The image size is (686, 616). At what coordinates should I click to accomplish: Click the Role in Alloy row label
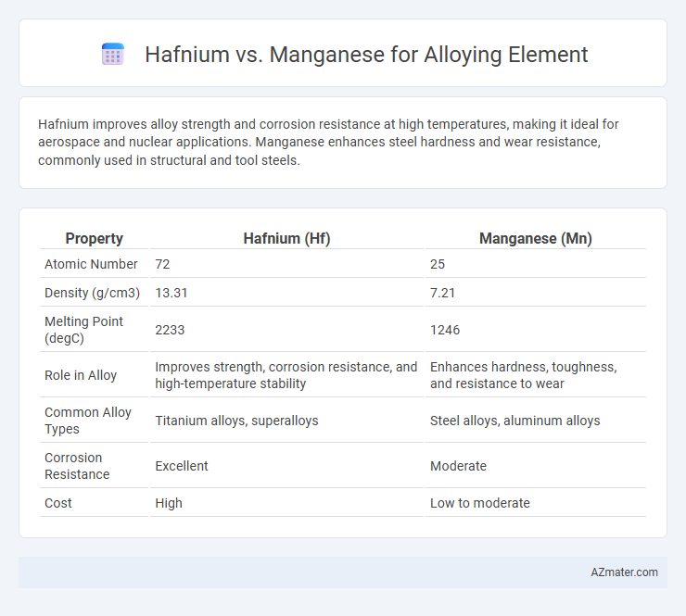point(81,375)
